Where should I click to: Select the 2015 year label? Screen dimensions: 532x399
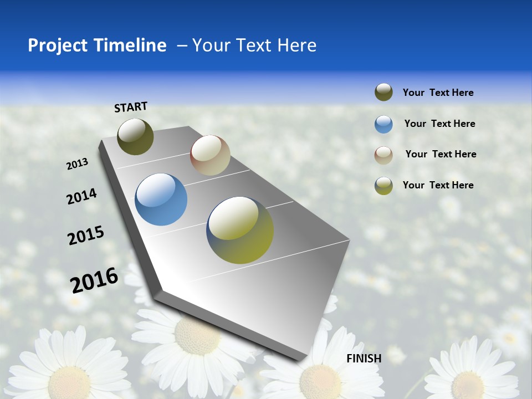tap(84, 236)
